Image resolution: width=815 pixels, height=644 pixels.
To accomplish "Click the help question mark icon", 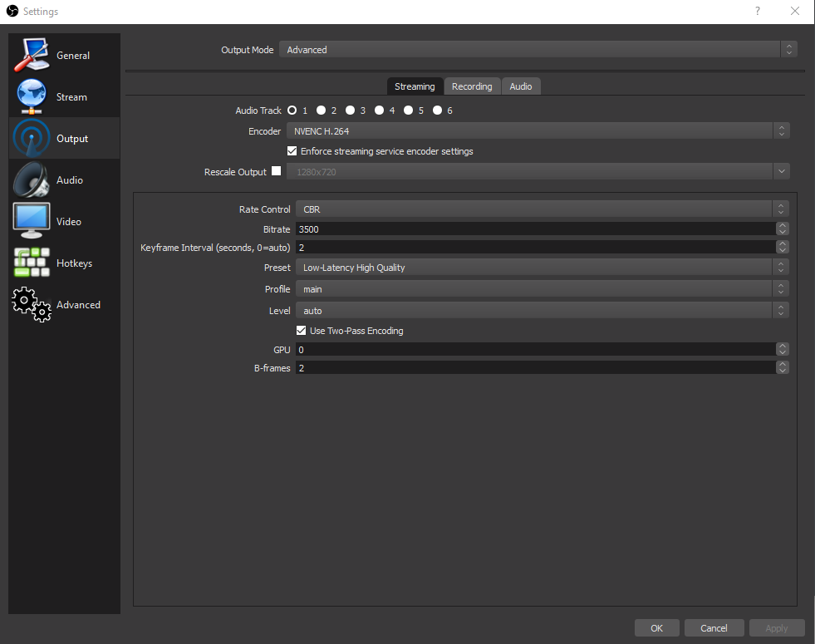I will coord(758,11).
